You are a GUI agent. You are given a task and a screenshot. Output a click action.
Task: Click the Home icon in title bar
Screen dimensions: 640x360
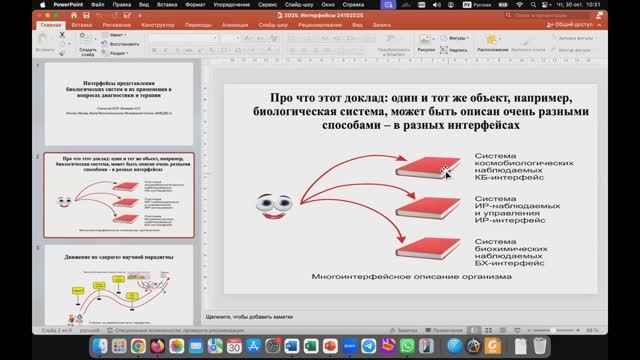coord(74,15)
